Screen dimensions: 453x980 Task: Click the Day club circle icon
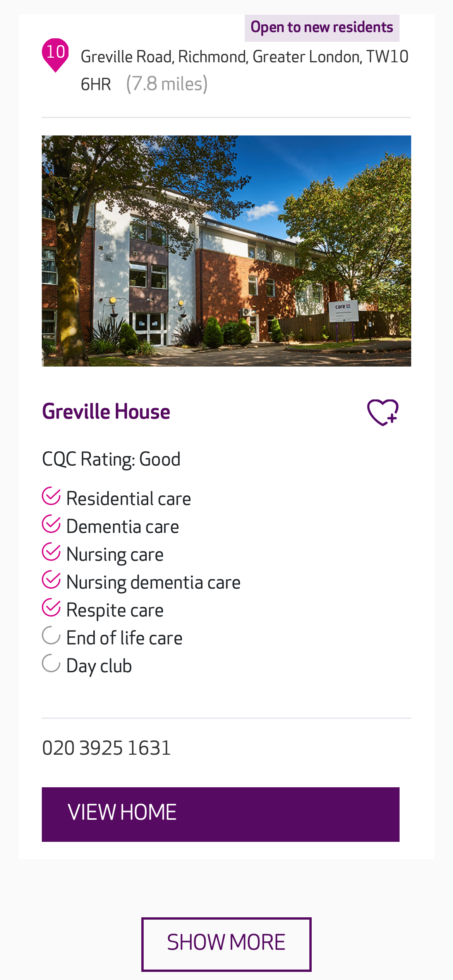coord(51,664)
